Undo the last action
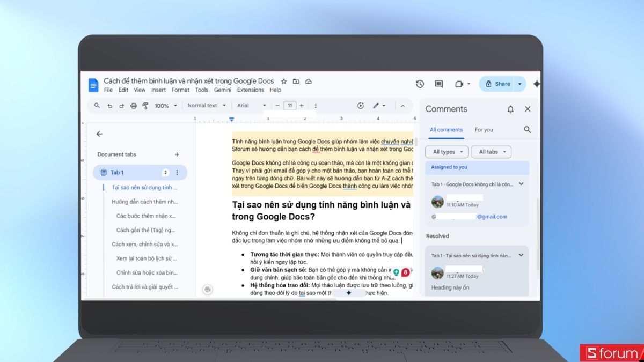The height and width of the screenshot is (362, 644). (109, 106)
